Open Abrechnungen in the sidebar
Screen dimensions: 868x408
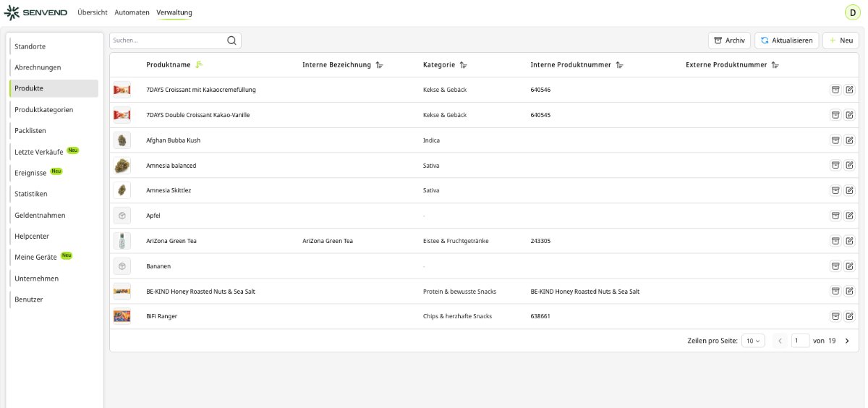[54, 67]
